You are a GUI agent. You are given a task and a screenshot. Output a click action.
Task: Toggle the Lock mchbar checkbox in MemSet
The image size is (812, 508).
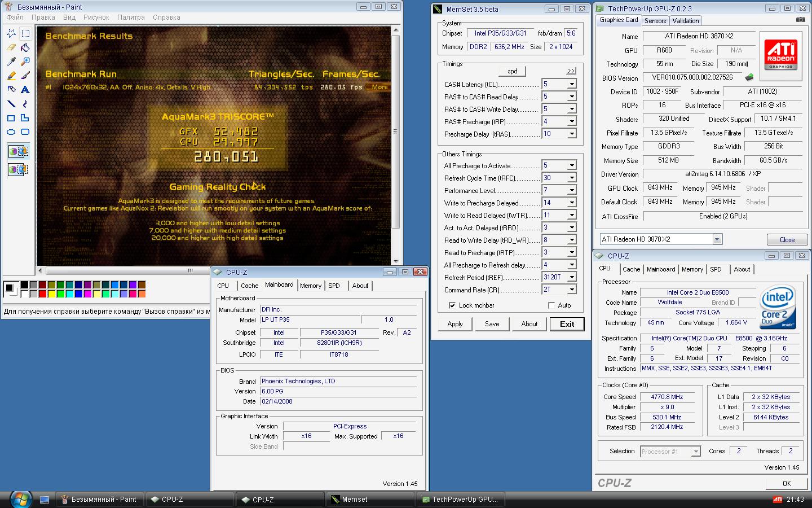point(452,305)
